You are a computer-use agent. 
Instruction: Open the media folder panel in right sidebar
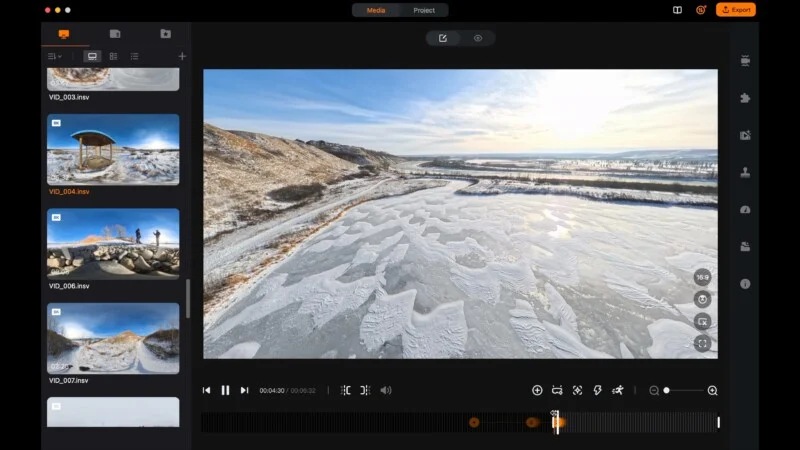[745, 247]
